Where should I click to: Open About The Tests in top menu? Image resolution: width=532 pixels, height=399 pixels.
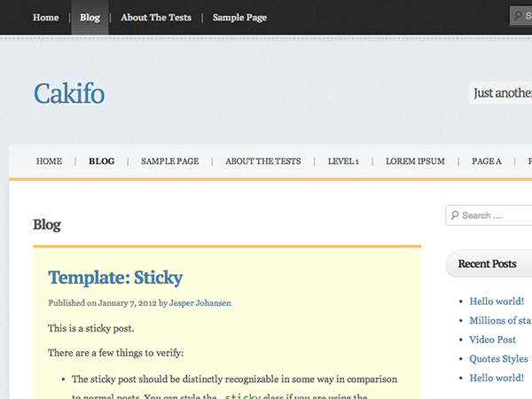156,18
